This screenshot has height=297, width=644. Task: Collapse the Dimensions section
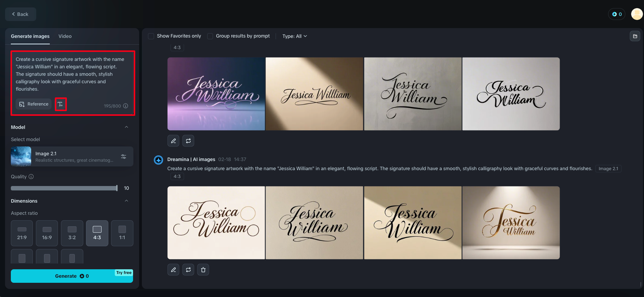coord(126,201)
